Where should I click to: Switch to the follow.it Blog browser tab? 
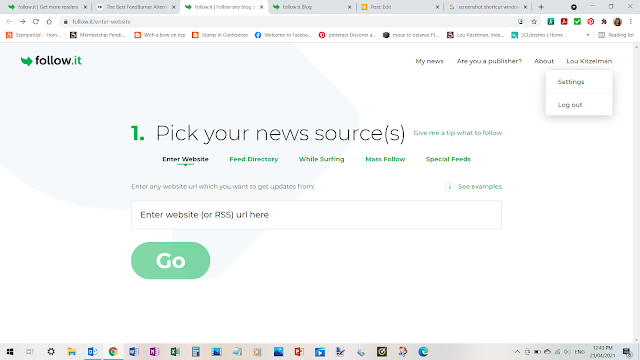(312, 7)
